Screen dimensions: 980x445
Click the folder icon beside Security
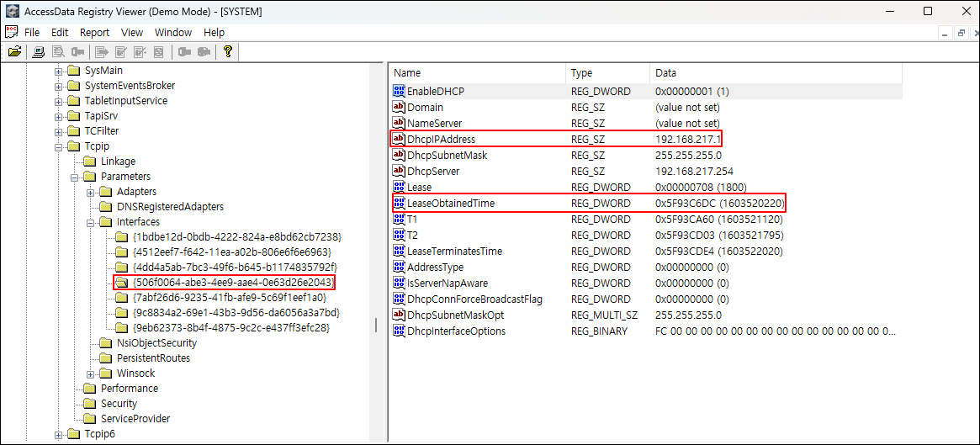point(90,403)
